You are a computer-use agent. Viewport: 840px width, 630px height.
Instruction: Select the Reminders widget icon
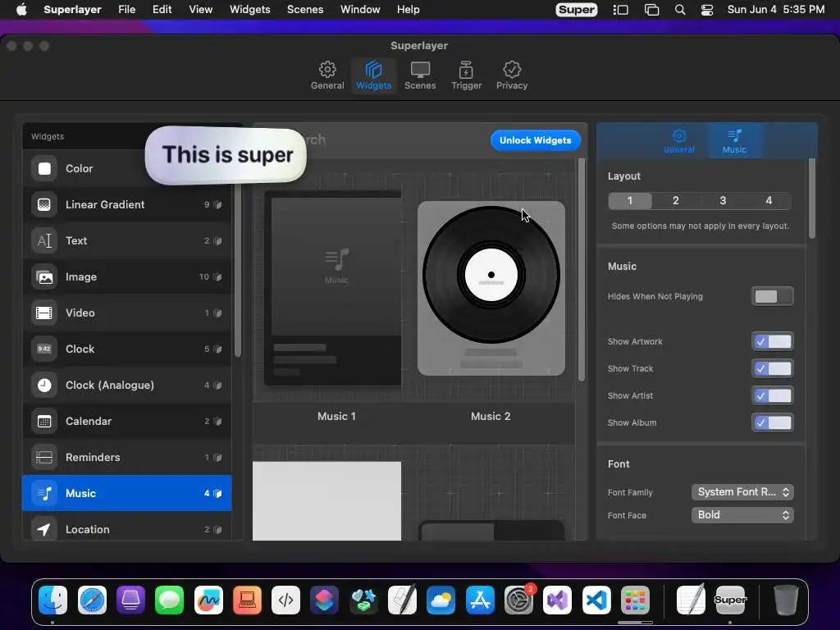[44, 457]
